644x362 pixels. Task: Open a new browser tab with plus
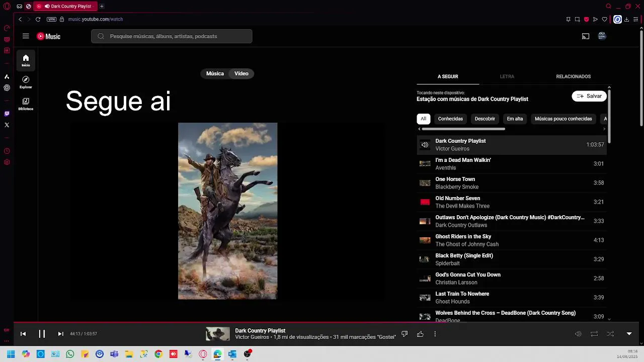pyautogui.click(x=102, y=7)
